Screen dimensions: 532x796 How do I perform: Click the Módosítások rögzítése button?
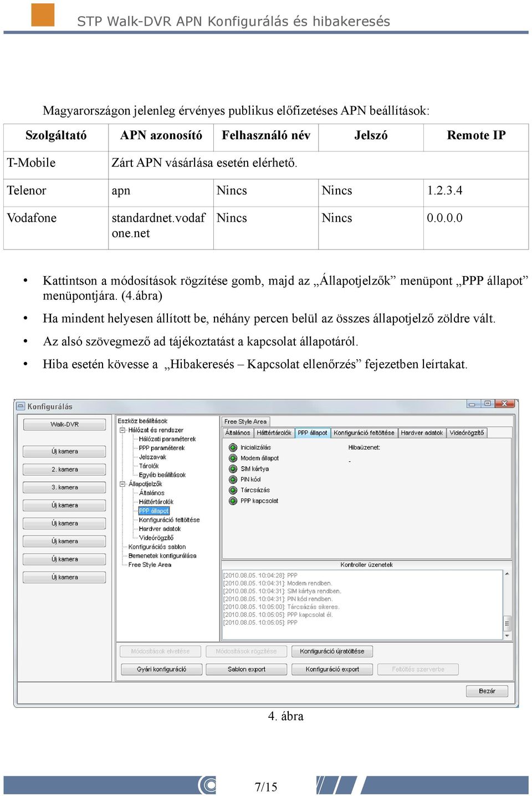pos(246,651)
